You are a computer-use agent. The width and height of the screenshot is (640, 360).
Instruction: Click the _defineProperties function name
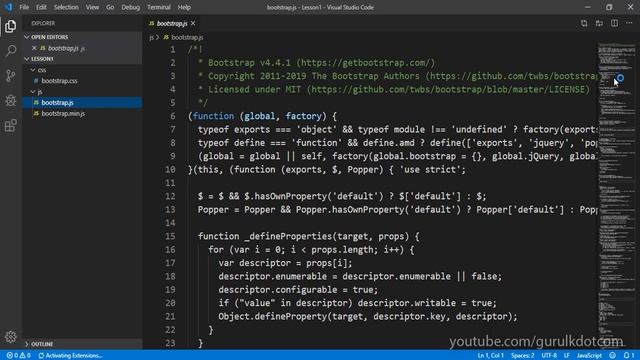tap(288, 236)
